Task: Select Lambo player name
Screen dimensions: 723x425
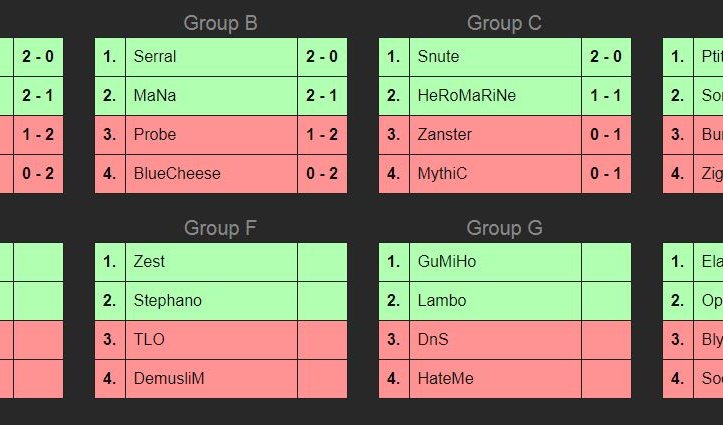Action: point(440,301)
